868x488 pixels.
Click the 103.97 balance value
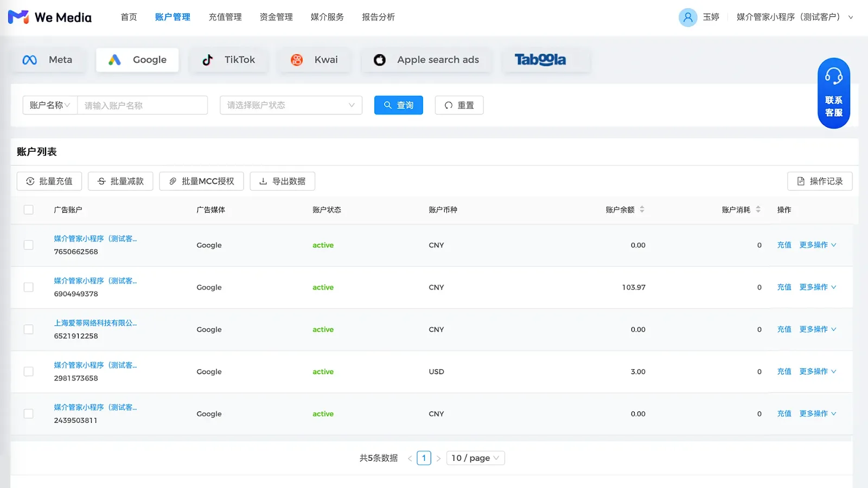click(634, 287)
